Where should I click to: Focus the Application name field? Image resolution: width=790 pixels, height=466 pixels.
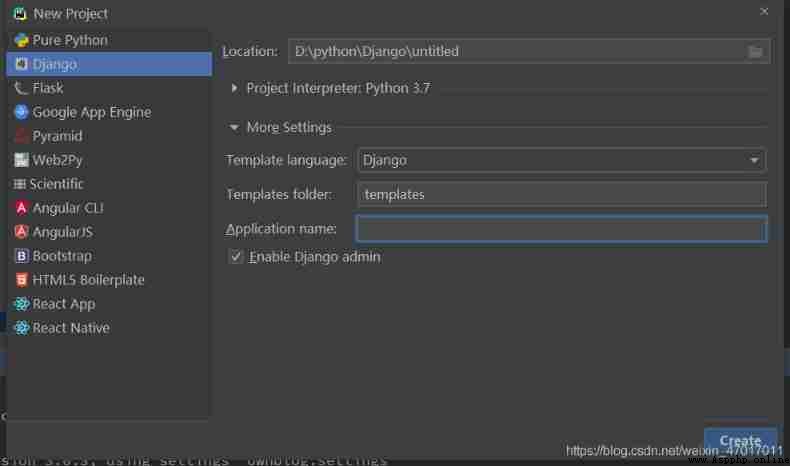coord(562,229)
